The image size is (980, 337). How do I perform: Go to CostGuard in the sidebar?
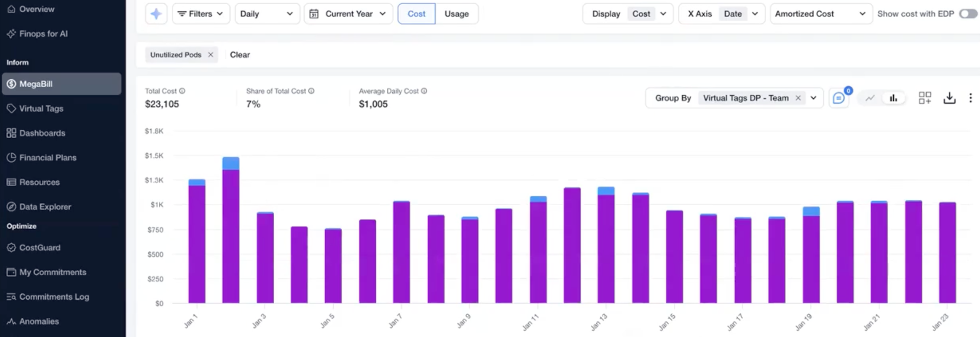pyautogui.click(x=40, y=248)
